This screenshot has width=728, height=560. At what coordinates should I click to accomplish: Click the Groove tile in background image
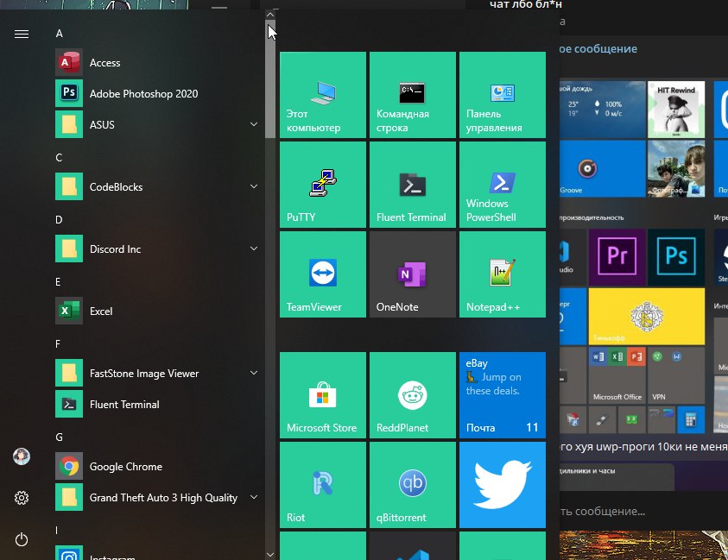[x=602, y=169]
